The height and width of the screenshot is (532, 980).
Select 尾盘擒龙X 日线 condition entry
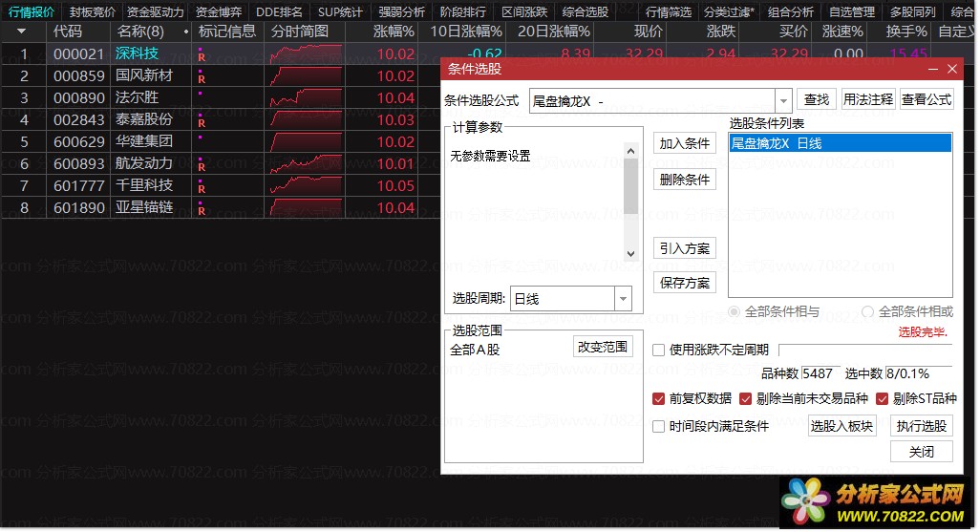pyautogui.click(x=840, y=143)
